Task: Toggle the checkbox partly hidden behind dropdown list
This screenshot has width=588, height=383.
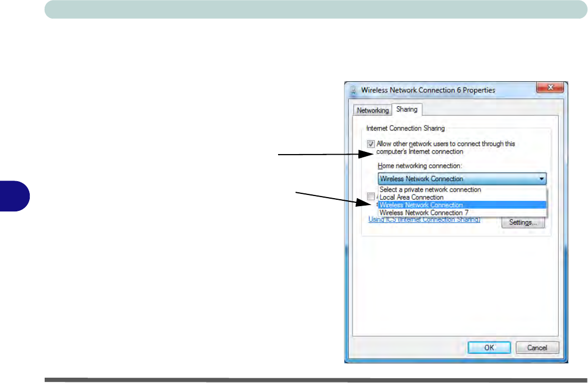Action: click(x=371, y=197)
